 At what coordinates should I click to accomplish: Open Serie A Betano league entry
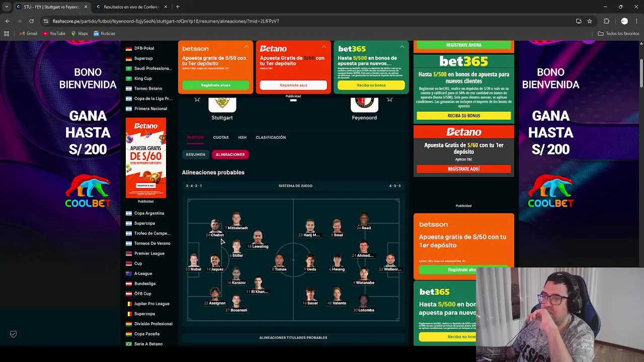coord(148,344)
